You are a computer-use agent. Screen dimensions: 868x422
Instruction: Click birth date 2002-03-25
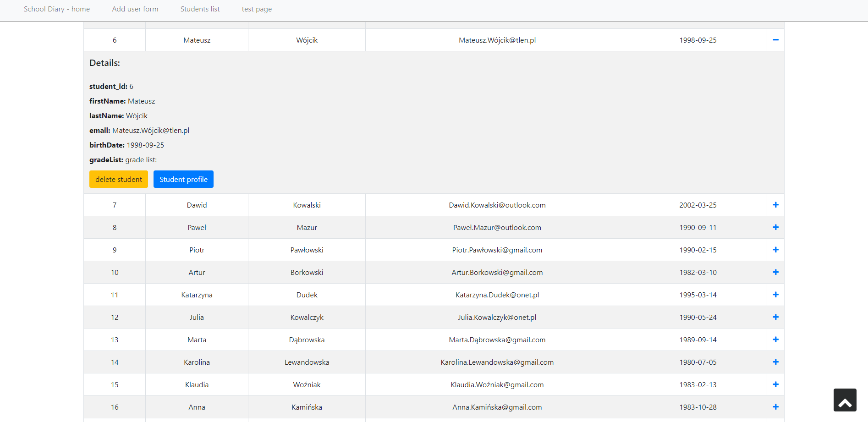(x=698, y=205)
